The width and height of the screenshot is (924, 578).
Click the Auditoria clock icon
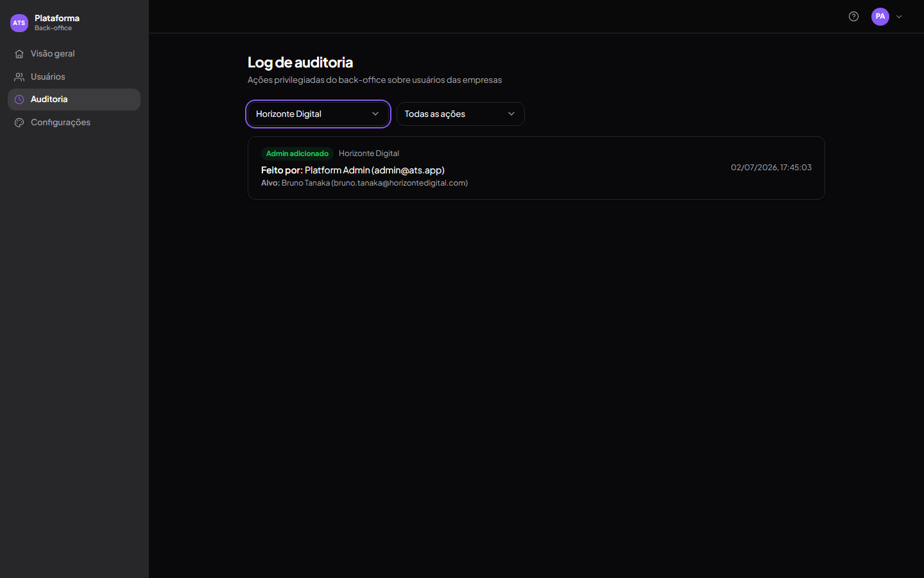(19, 100)
